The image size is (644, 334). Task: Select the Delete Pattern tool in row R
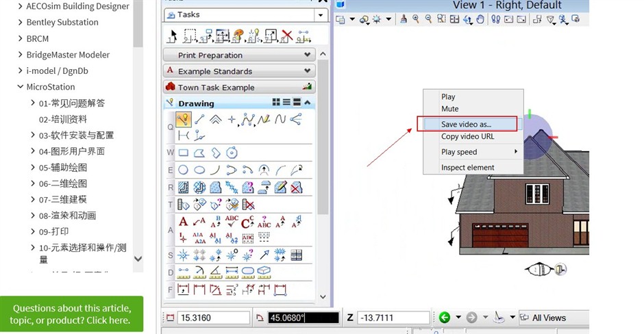(297, 188)
